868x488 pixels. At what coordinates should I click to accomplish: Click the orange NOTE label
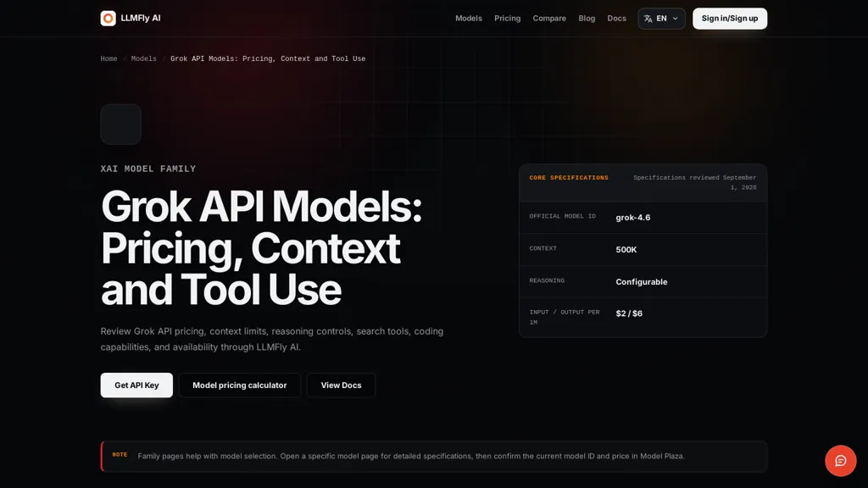click(x=120, y=454)
